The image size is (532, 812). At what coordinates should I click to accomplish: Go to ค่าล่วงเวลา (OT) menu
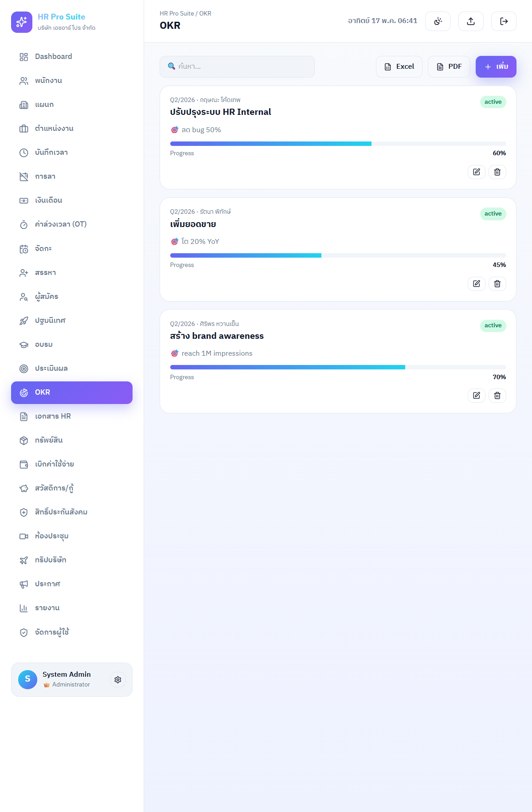[72, 224]
